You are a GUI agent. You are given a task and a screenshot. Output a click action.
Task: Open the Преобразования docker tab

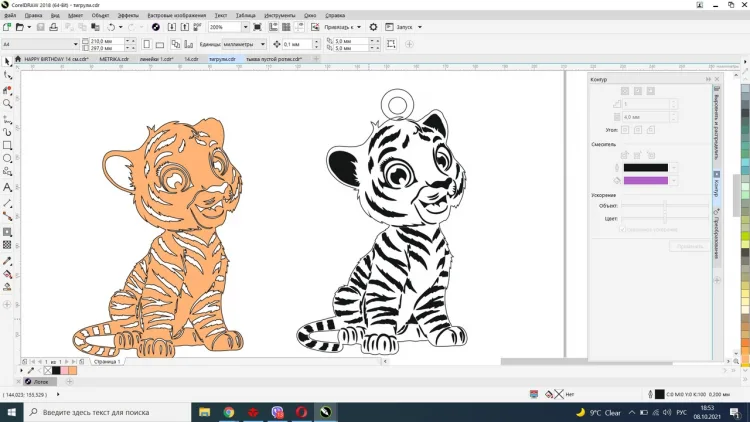point(717,235)
